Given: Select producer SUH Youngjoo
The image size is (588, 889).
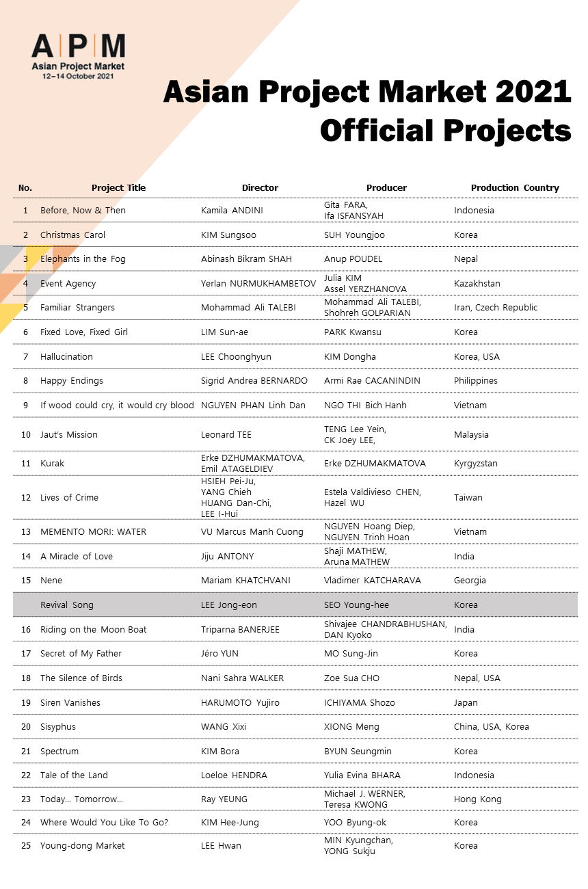Looking at the screenshot, I should coord(354,235).
